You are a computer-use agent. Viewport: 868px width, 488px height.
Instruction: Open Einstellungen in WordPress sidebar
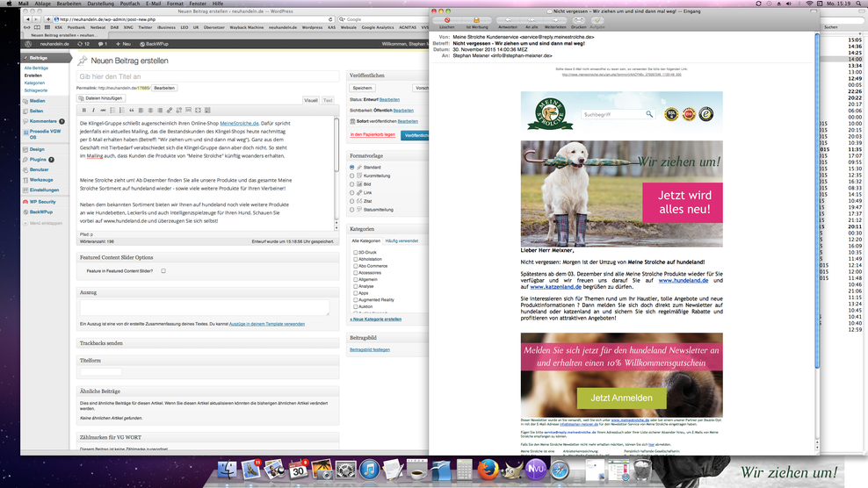pyautogui.click(x=44, y=190)
